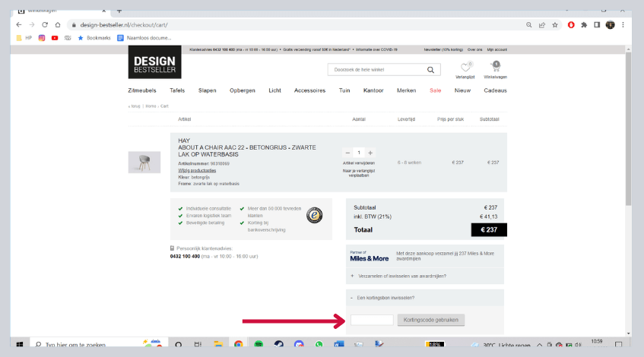Increase chair quantity with plus button
This screenshot has height=357, width=644.
pyautogui.click(x=370, y=153)
